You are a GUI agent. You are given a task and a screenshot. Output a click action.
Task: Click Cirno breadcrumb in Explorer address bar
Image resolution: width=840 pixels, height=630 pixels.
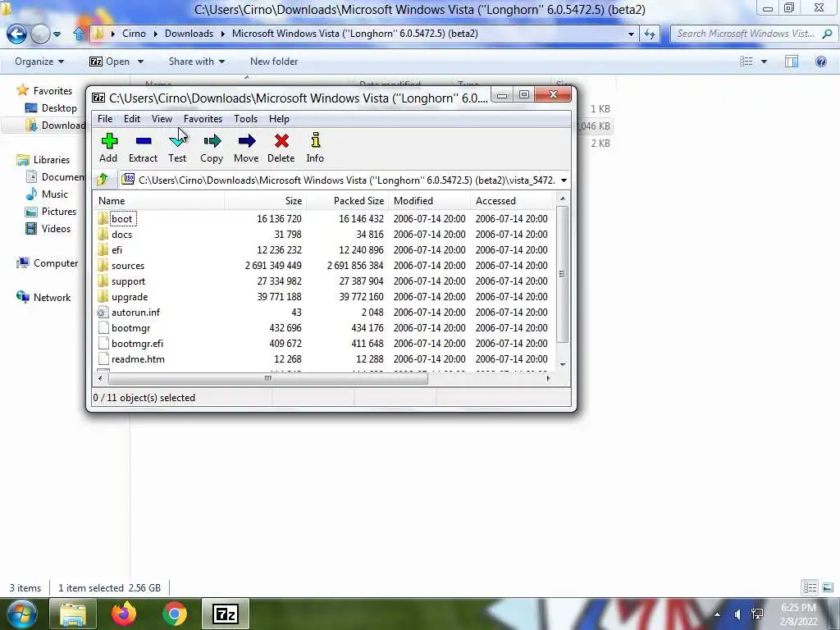coord(134,34)
